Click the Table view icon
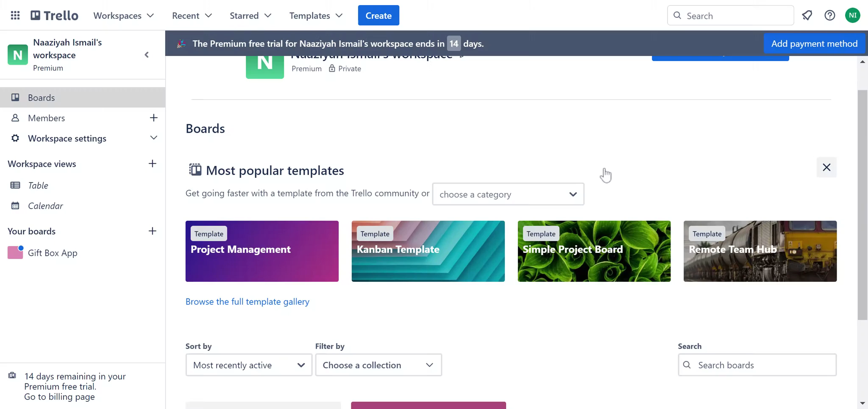The width and height of the screenshot is (868, 409). click(x=15, y=185)
